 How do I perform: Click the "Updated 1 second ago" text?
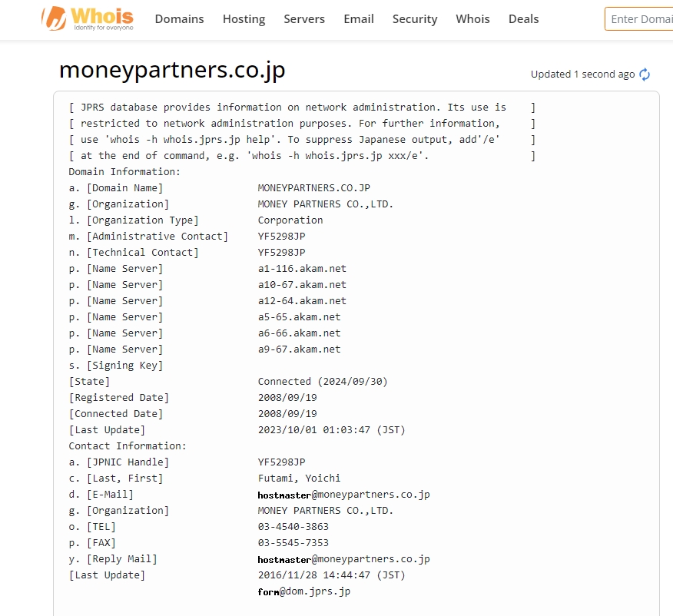tap(582, 75)
